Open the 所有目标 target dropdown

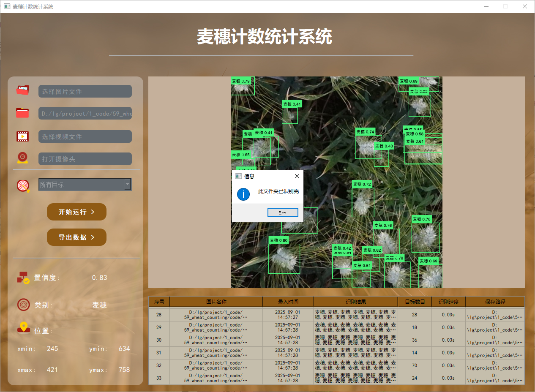[x=85, y=184]
